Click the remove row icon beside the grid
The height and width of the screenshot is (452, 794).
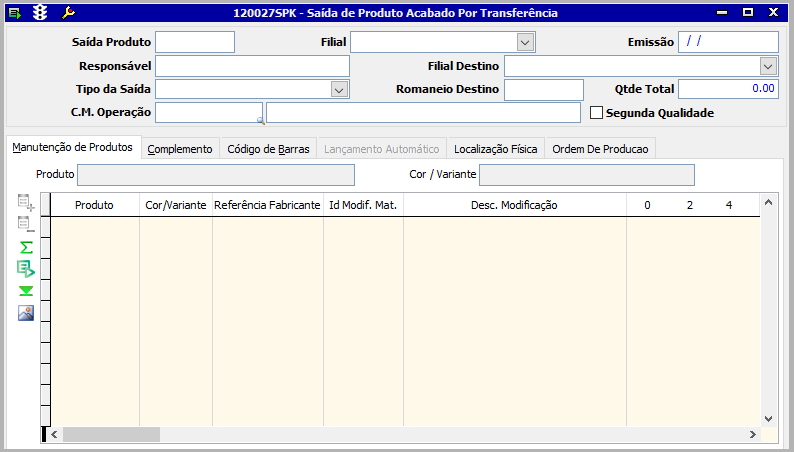click(x=26, y=224)
